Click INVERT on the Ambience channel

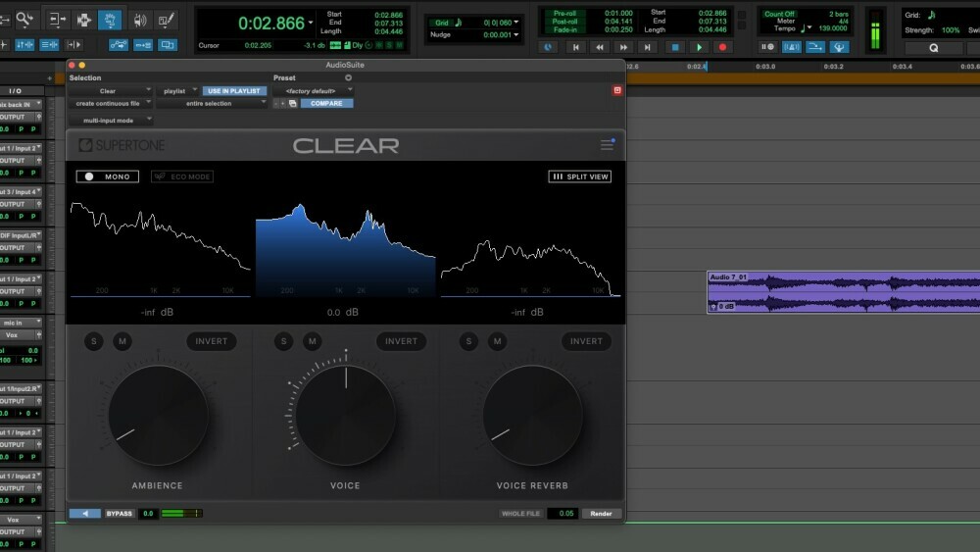212,341
